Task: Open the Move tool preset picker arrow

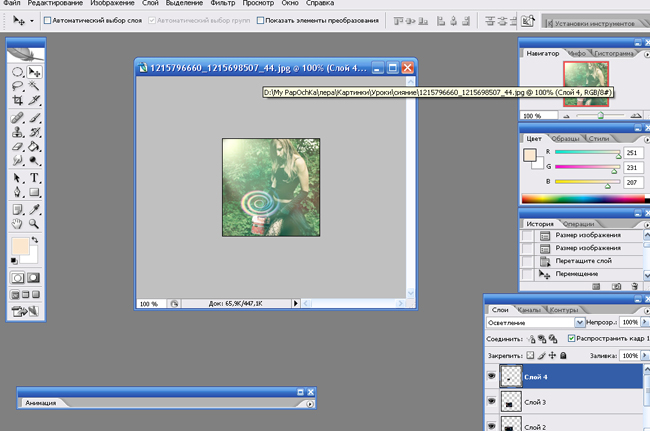Action: 32,20
